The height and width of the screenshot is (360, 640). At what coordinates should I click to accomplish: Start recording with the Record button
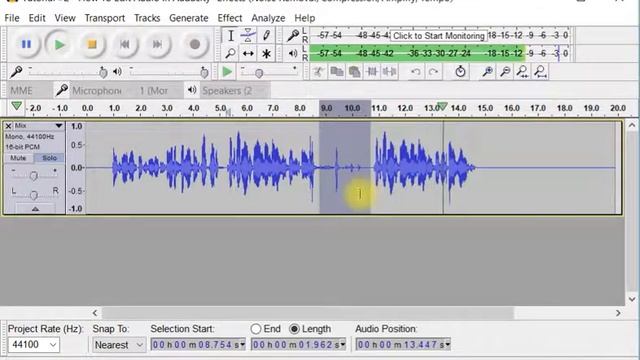[x=195, y=44]
